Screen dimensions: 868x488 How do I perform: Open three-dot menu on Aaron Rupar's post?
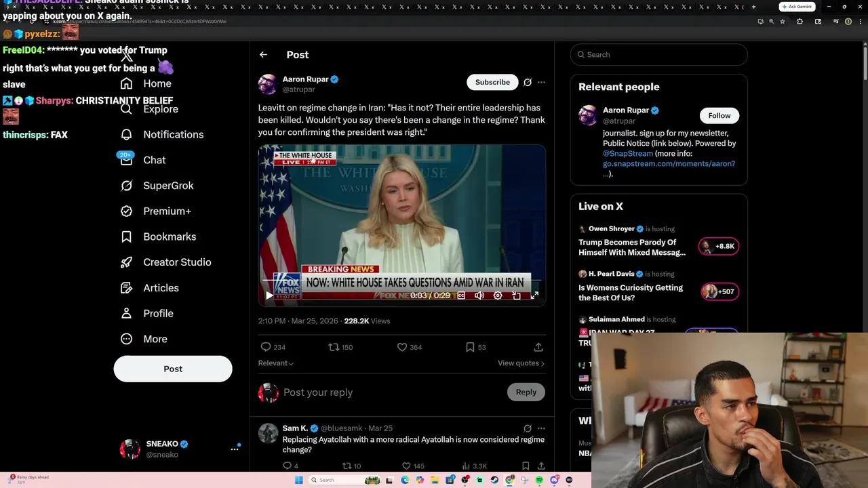(541, 82)
